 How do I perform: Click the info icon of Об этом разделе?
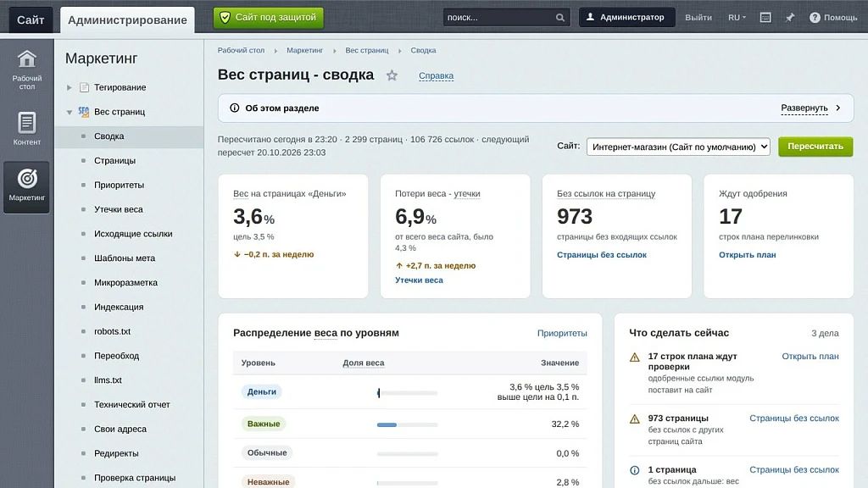click(x=235, y=108)
